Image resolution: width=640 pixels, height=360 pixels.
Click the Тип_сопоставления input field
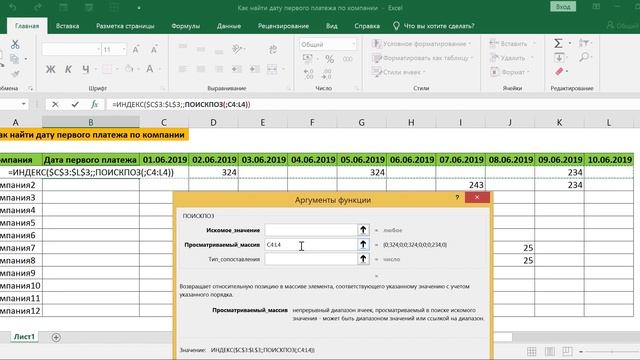[311, 259]
